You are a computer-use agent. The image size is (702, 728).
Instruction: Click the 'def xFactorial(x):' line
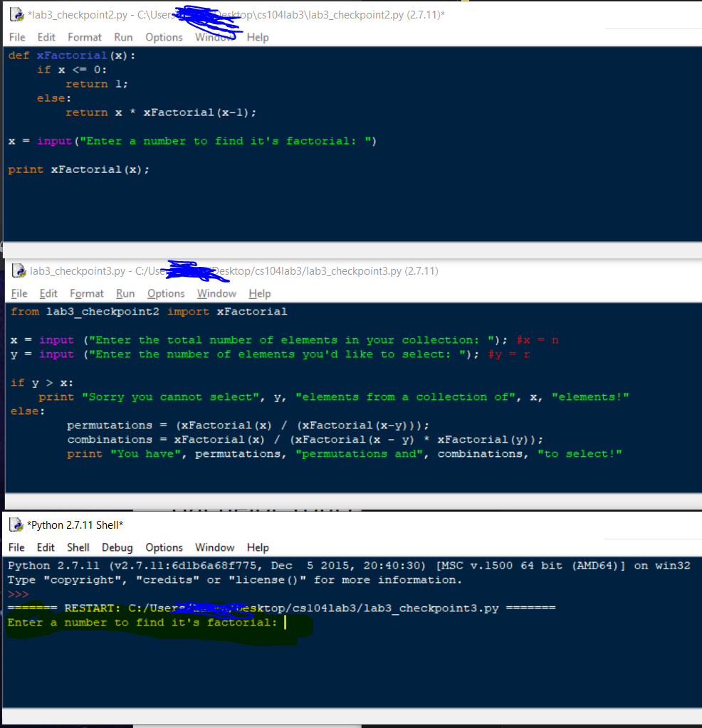pos(72,56)
